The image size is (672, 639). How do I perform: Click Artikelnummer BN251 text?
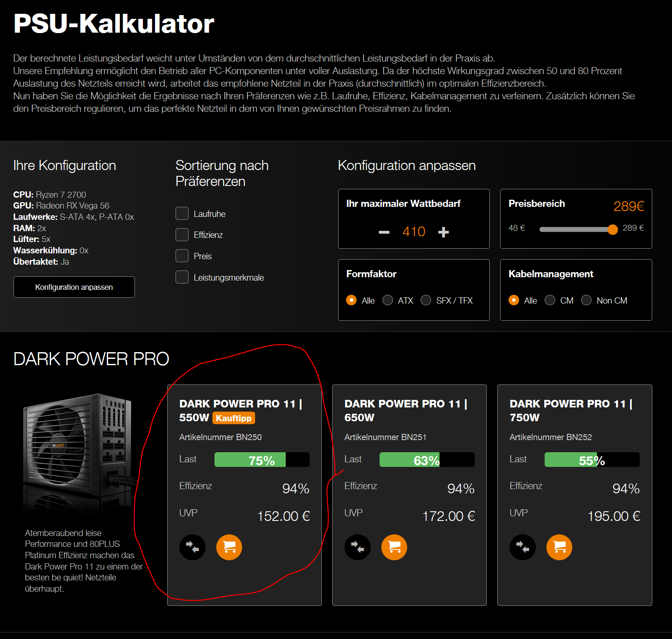point(385,437)
